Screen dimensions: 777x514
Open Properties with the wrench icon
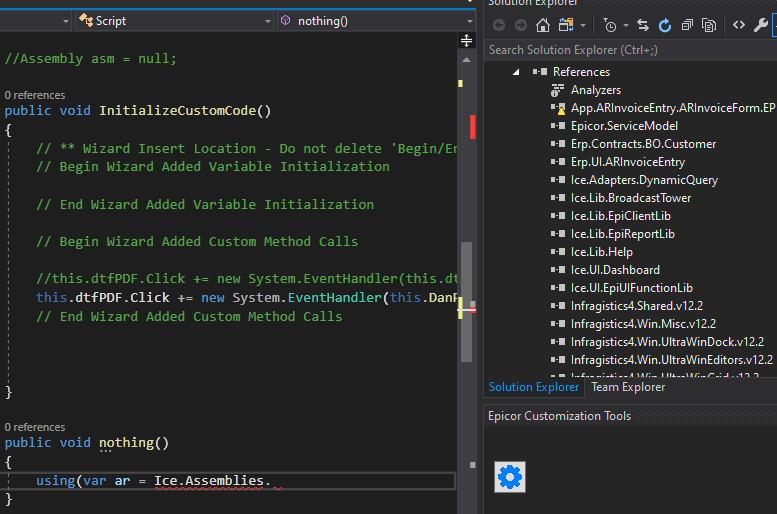(x=761, y=25)
